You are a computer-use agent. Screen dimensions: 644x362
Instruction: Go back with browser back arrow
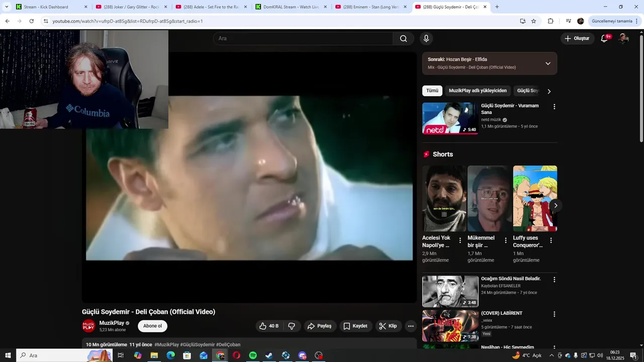[7, 21]
